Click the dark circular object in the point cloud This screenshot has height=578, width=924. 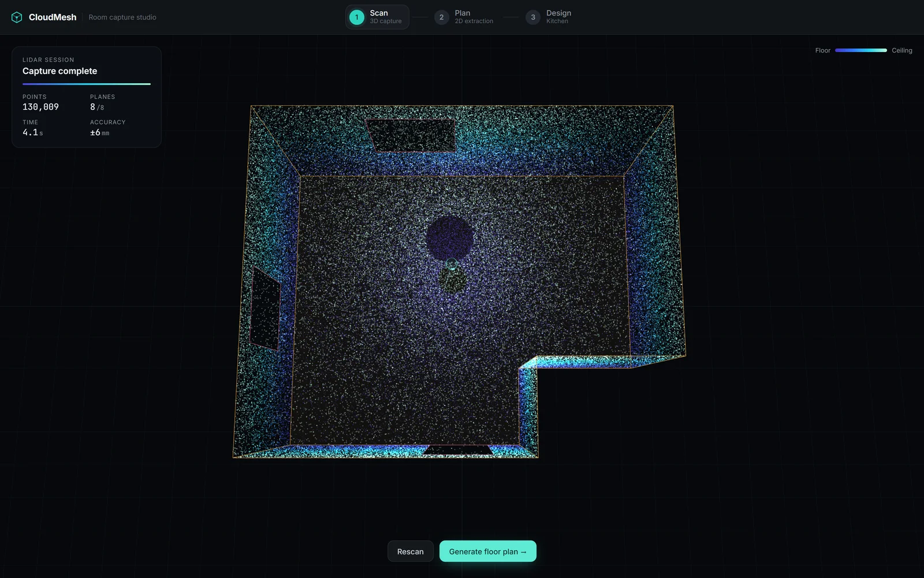click(450, 238)
